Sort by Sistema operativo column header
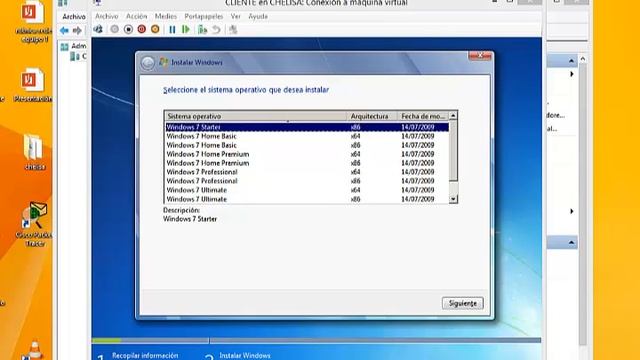 [x=256, y=116]
